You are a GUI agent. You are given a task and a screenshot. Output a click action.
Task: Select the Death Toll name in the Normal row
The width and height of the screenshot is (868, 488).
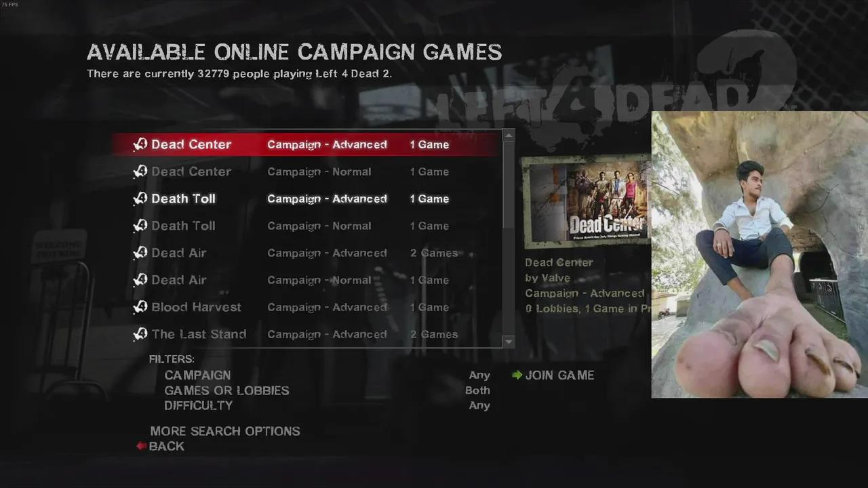pos(183,226)
